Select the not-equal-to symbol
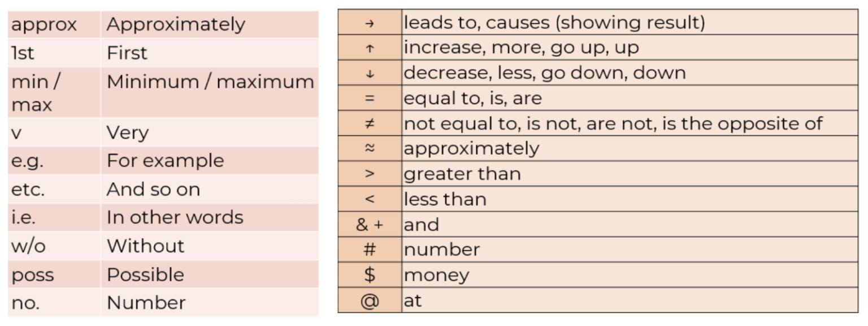868x326 pixels. [x=370, y=123]
